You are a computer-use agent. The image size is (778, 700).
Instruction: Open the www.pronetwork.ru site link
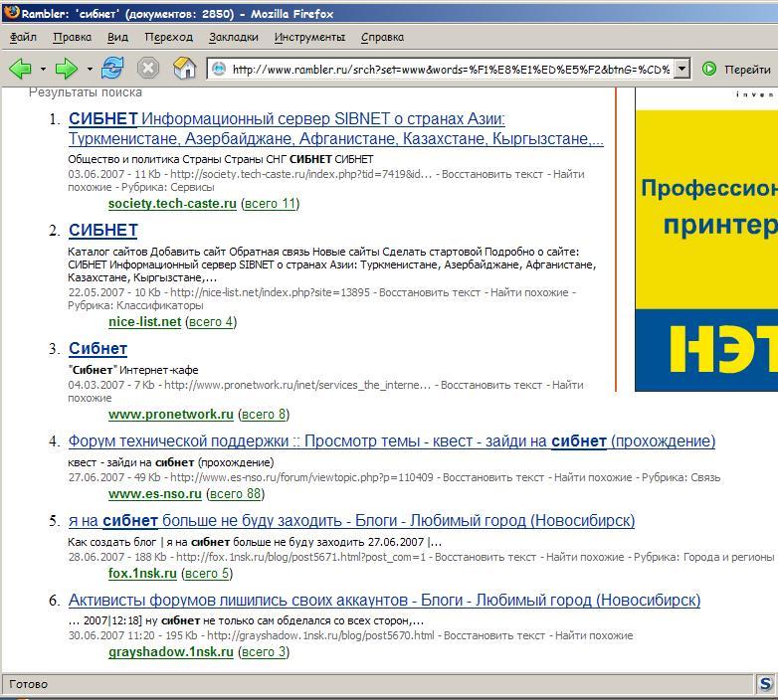(x=171, y=415)
